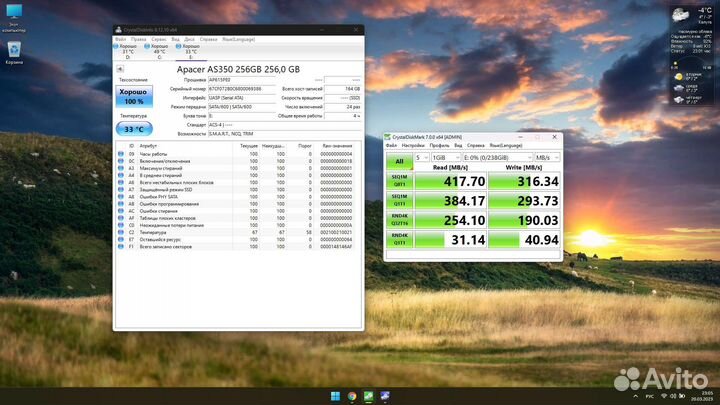Select the Всего записано секторов attribute row
Viewport: 720px width, 405px height.
[236, 247]
